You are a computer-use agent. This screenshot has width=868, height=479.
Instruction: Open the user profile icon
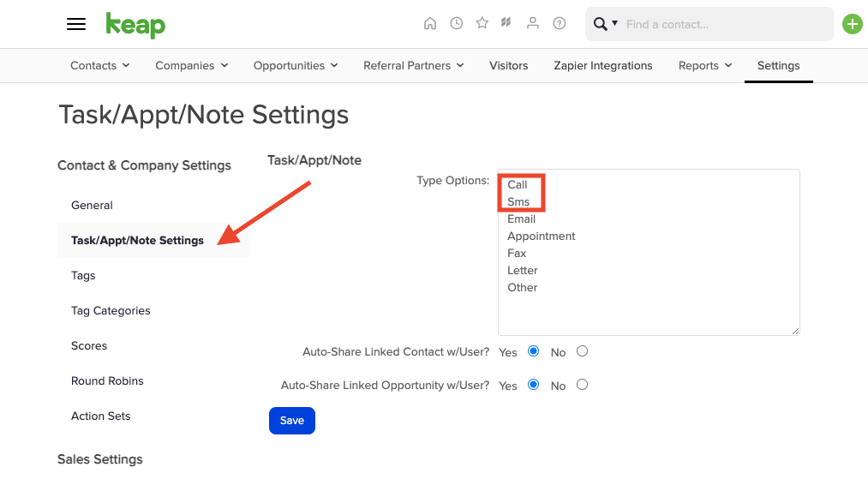coord(532,23)
